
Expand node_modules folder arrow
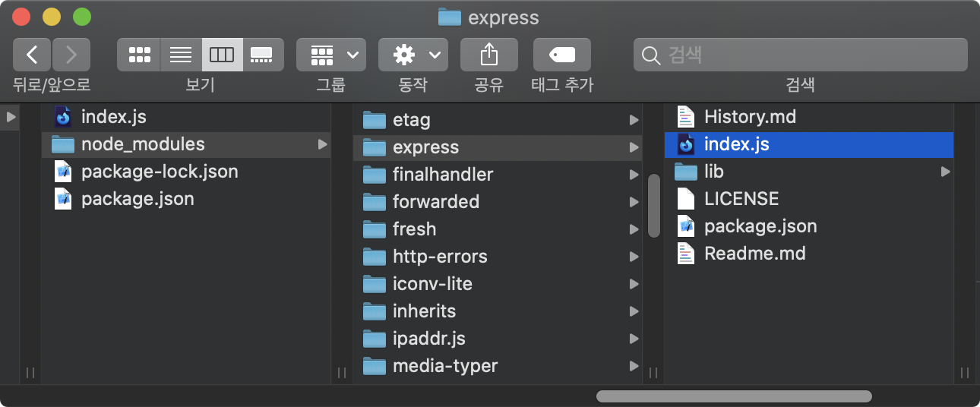323,144
